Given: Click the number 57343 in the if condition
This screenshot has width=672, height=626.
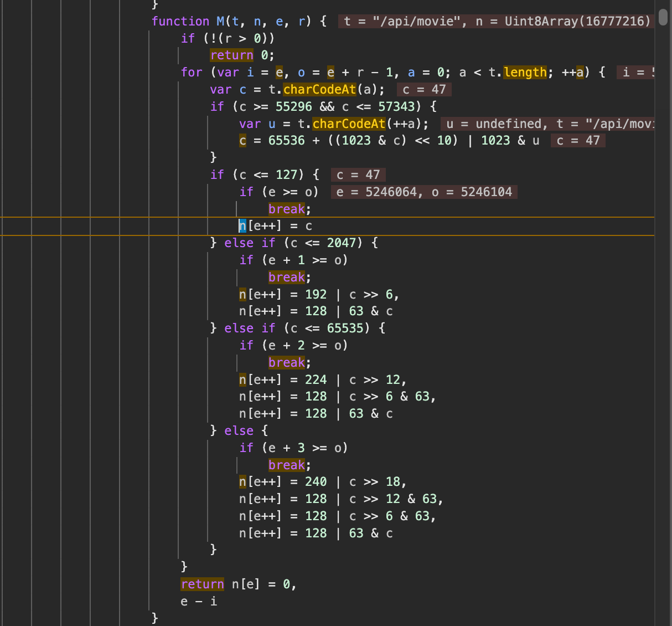Looking at the screenshot, I should (x=396, y=106).
